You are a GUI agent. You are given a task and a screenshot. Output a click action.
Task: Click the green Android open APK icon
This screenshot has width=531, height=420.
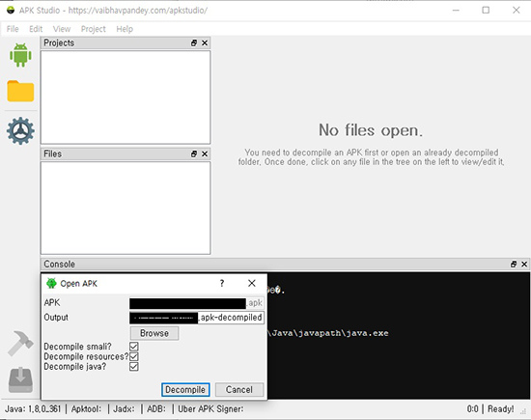coord(20,55)
